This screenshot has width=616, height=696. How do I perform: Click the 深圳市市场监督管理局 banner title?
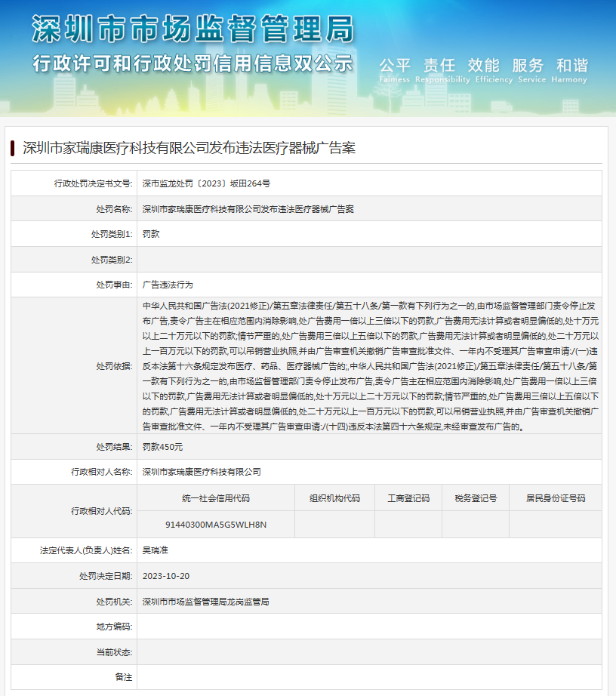coord(193,29)
